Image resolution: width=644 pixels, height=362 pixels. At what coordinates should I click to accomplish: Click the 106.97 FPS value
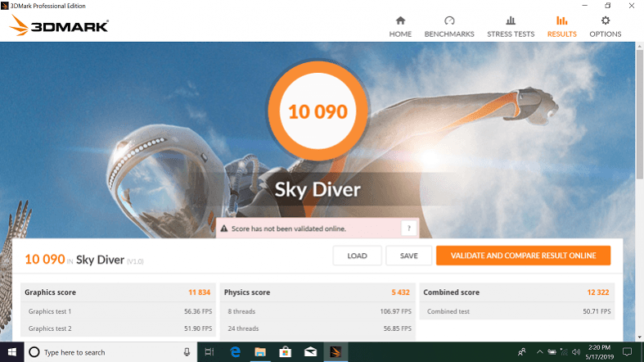click(395, 311)
